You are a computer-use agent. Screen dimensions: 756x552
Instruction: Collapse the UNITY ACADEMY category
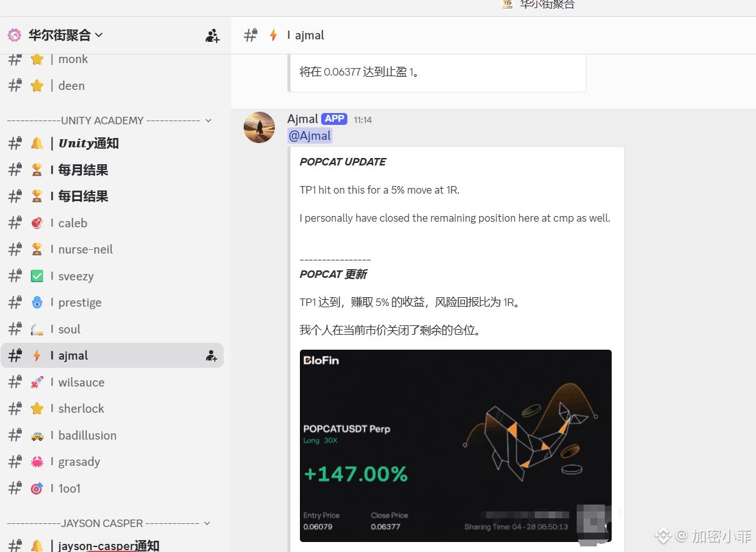tap(208, 121)
